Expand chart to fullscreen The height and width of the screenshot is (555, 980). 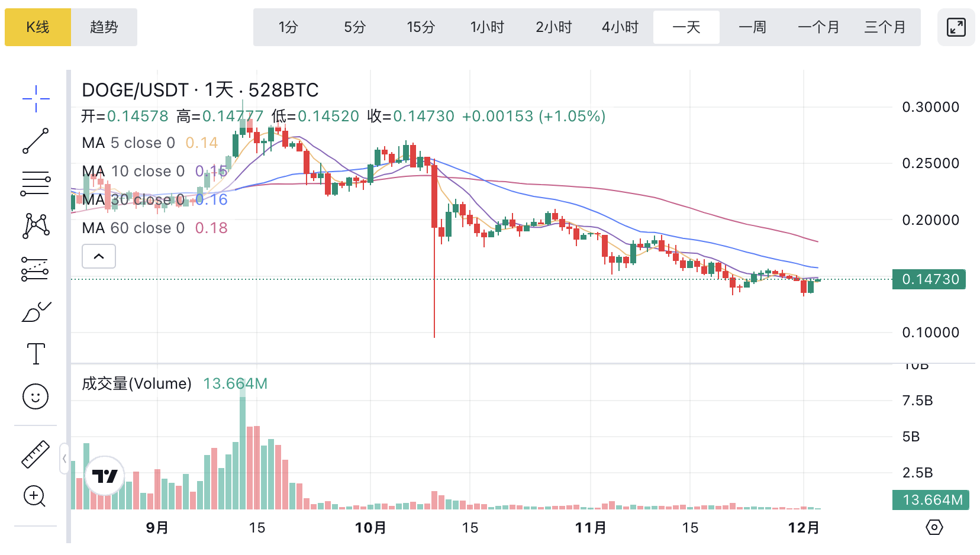tap(956, 27)
